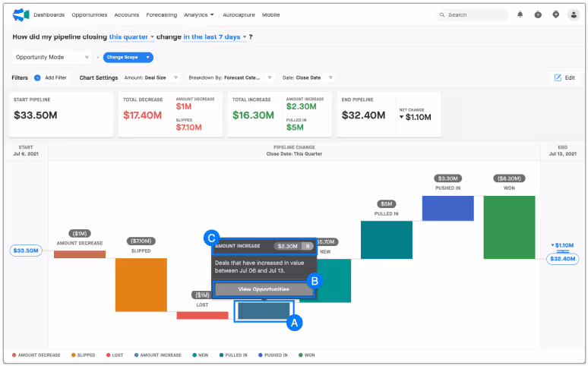Toggle Slipped series in legend
Image resolution: width=588 pixels, height=366 pixels.
[83, 355]
